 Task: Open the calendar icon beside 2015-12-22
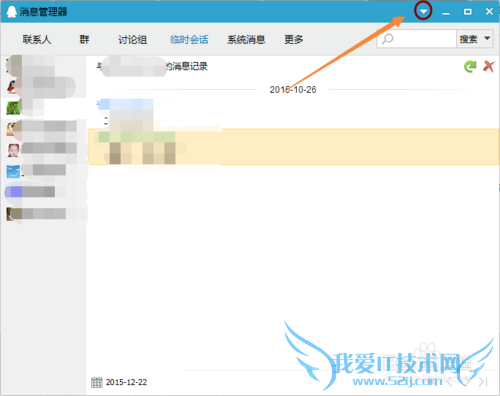click(x=97, y=382)
